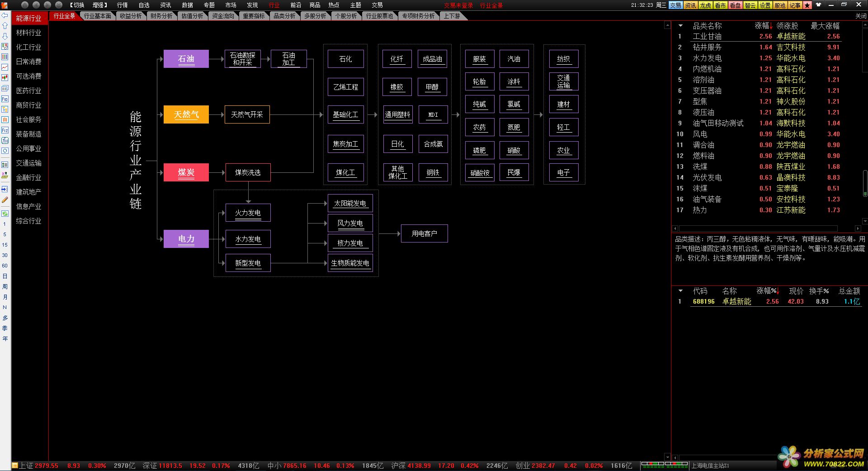Click the down arrow icon in left sidebar
This screenshot has width=868, height=471.
click(x=5, y=36)
